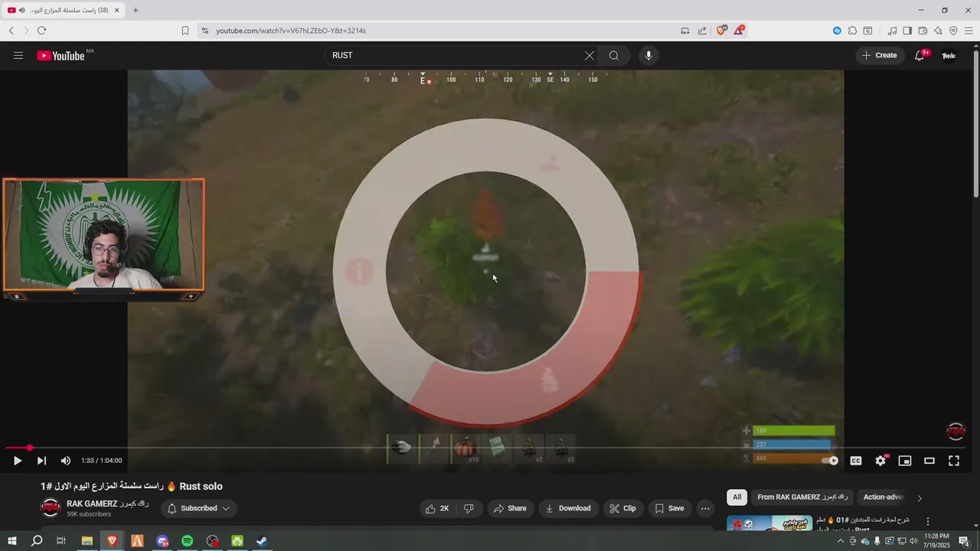The width and height of the screenshot is (980, 551).
Task: View site information icon
Action: point(204,31)
